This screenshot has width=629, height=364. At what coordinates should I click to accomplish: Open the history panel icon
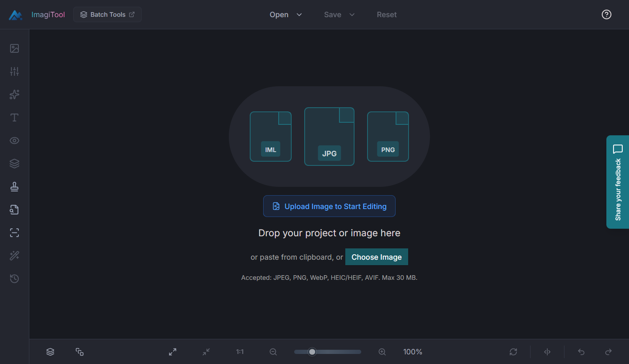pos(15,279)
